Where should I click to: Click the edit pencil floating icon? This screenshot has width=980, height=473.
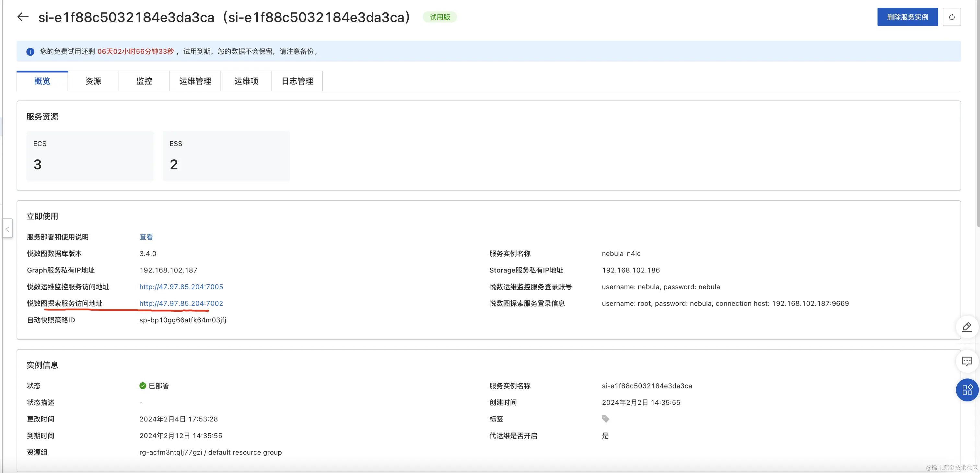pos(967,327)
